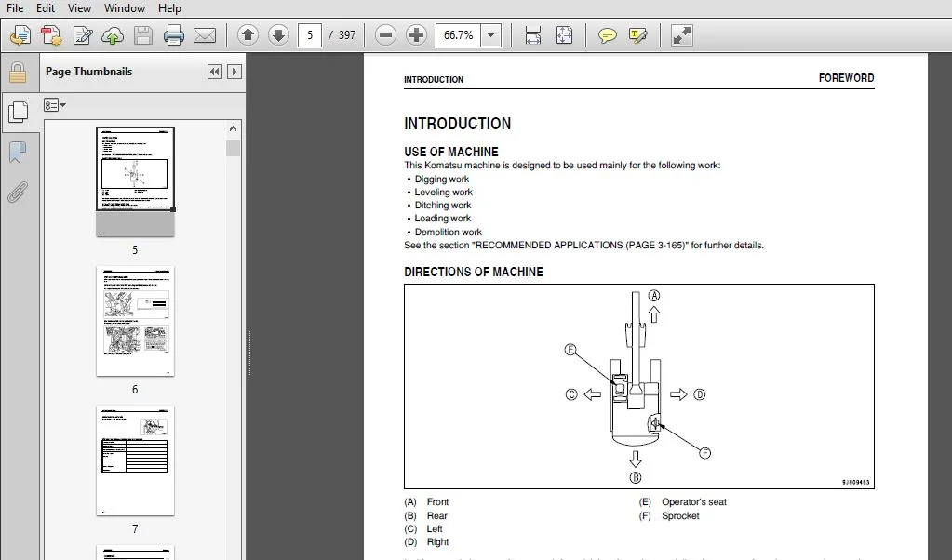The image size is (952, 560).
Task: Click the Save floppy disk icon
Action: tap(143, 35)
